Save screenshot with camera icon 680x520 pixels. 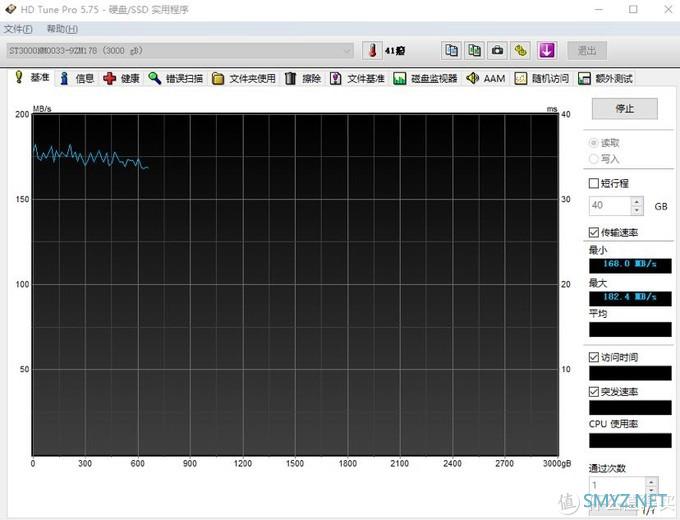pyautogui.click(x=497, y=51)
